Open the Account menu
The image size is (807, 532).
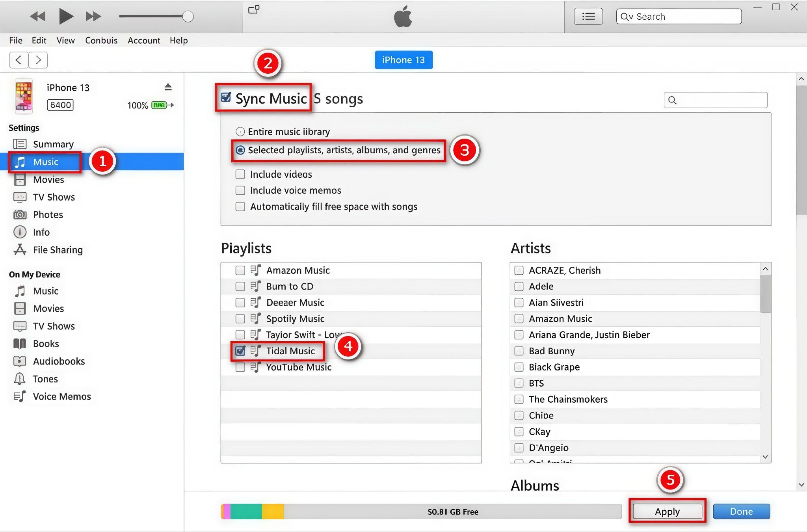[x=144, y=40]
